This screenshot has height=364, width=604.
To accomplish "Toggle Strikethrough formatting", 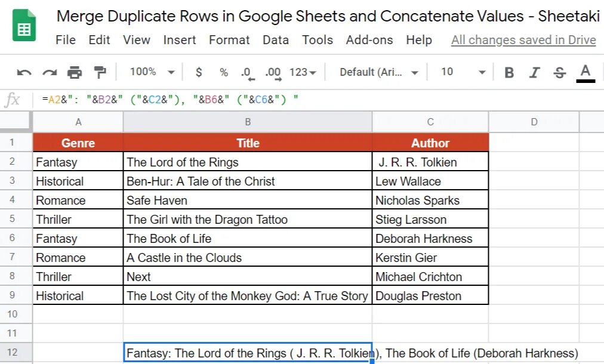I will [x=560, y=72].
